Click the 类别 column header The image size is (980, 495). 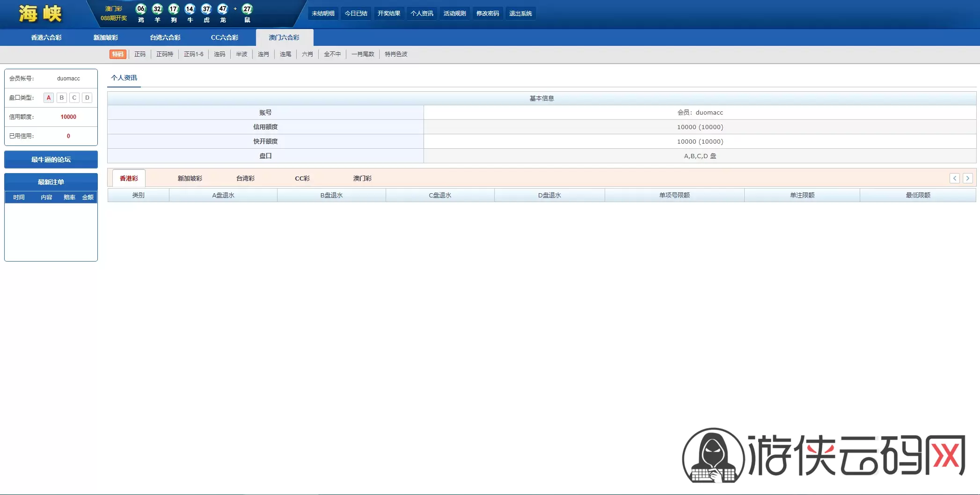pyautogui.click(x=139, y=195)
